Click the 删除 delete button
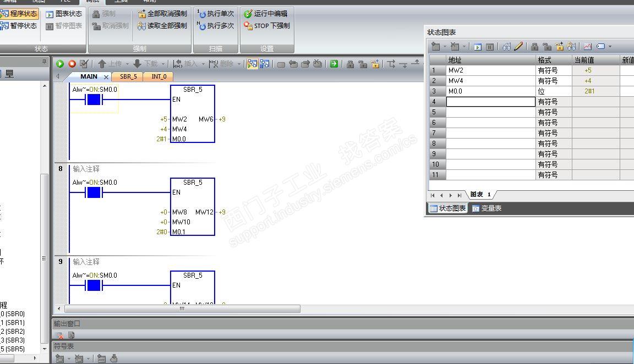Screen dimensions: 634x364 (221, 64)
